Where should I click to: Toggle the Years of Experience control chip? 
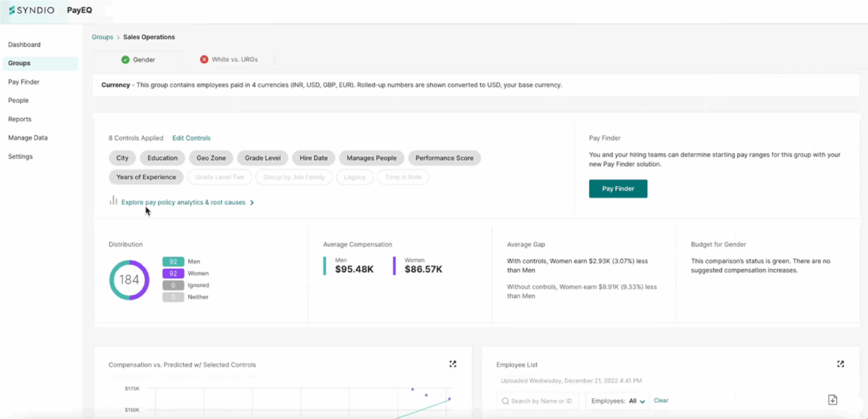[146, 177]
